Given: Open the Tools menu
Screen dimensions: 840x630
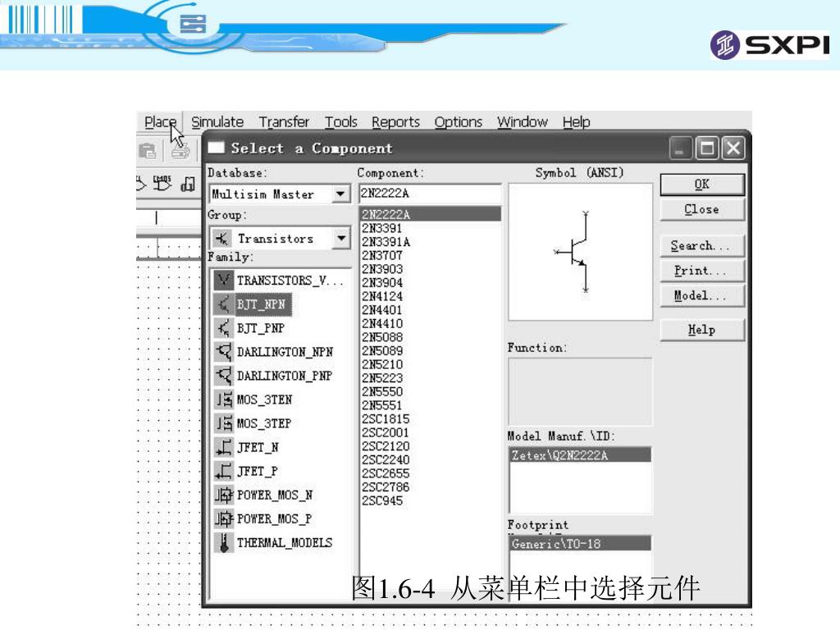Looking at the screenshot, I should 340,122.
